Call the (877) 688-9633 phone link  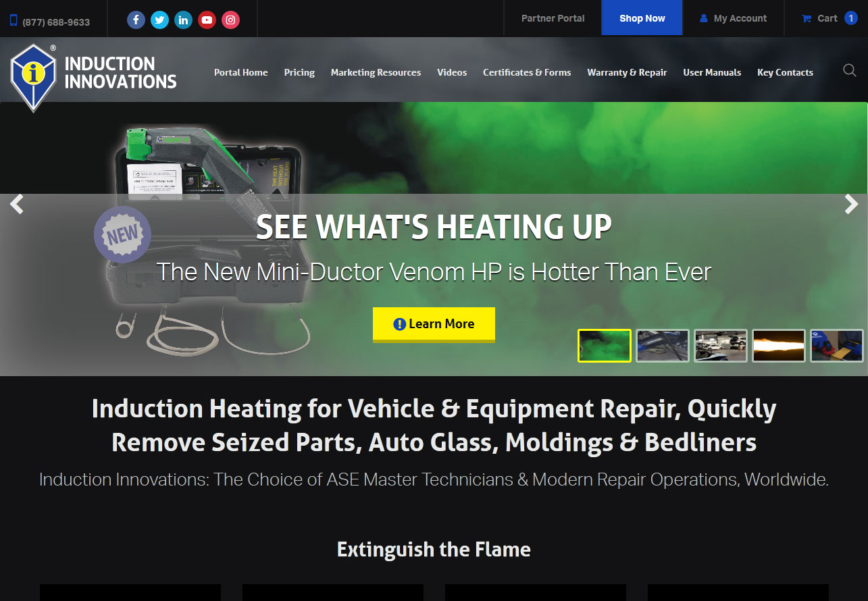tap(49, 22)
